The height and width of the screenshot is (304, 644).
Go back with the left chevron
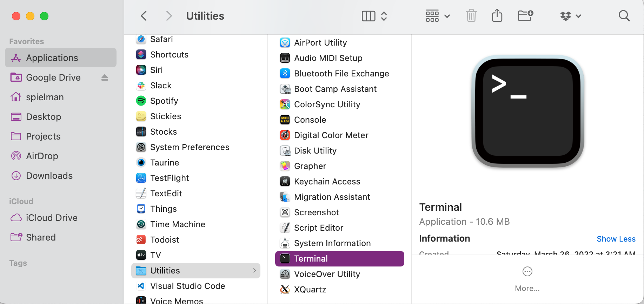click(144, 16)
